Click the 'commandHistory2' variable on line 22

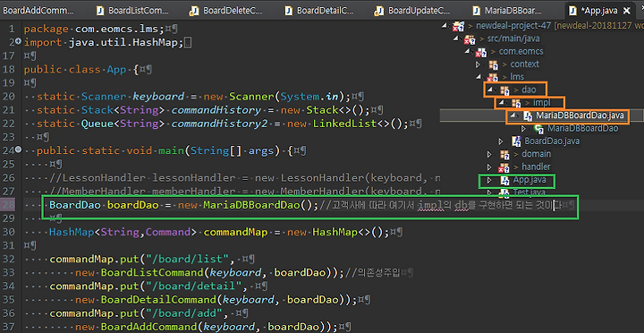pos(219,124)
